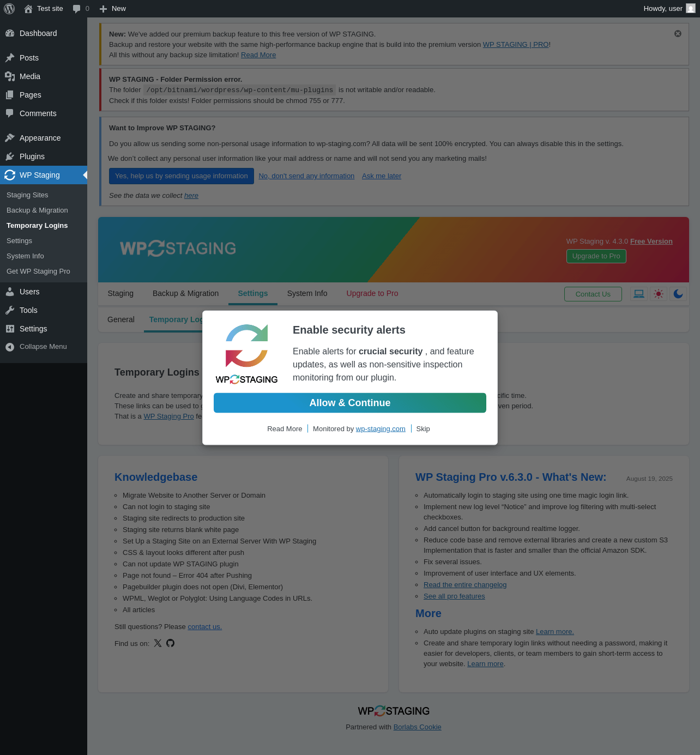
Task: Open System Info submenu item in sidebar
Action: (x=25, y=256)
